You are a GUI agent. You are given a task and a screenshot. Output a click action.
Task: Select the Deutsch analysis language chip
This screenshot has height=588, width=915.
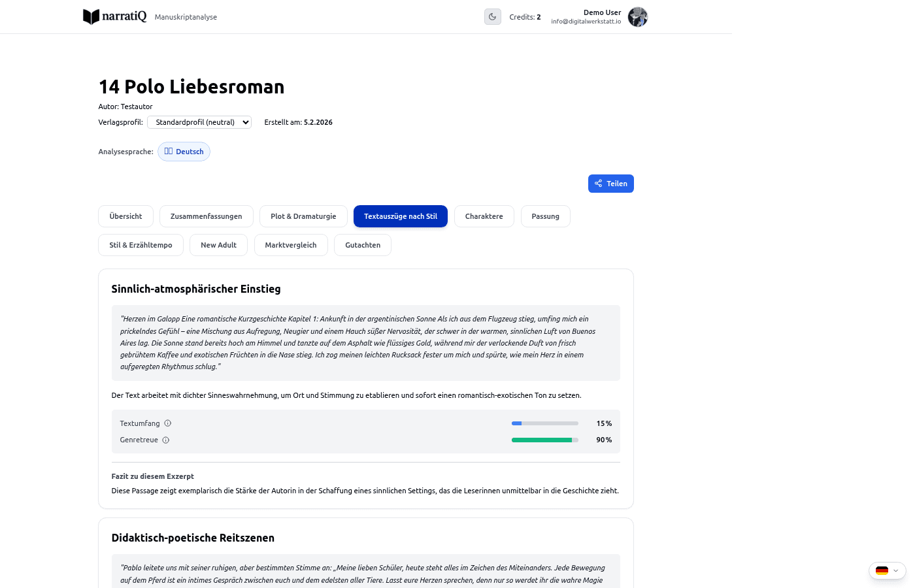click(x=184, y=152)
